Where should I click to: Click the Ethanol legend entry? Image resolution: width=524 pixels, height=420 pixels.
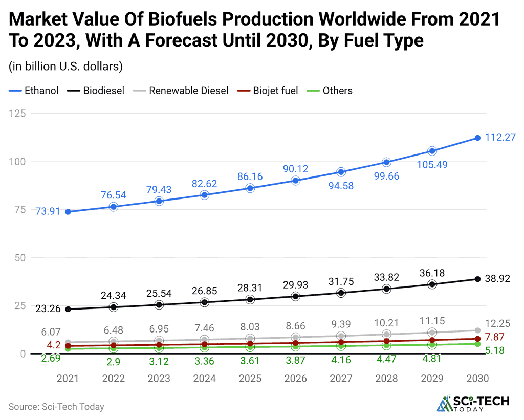(33, 91)
